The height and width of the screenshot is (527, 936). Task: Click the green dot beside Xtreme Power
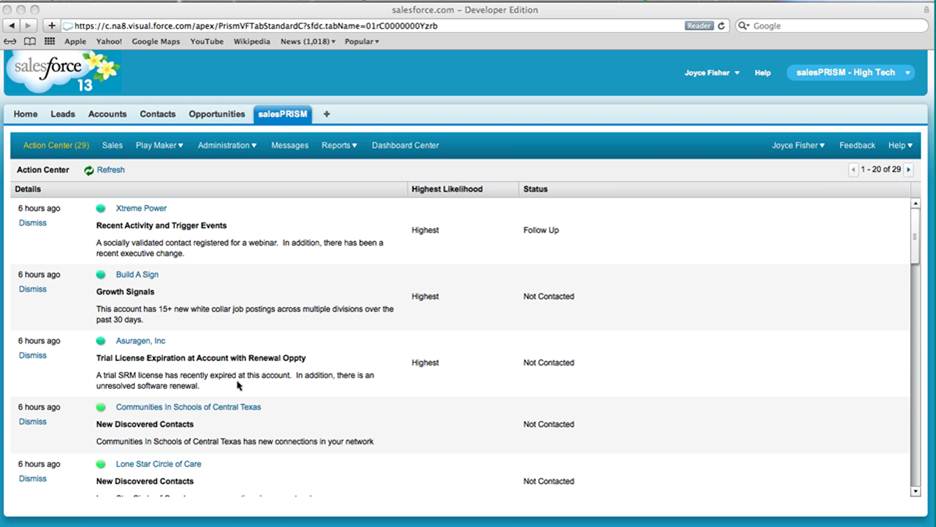(101, 208)
